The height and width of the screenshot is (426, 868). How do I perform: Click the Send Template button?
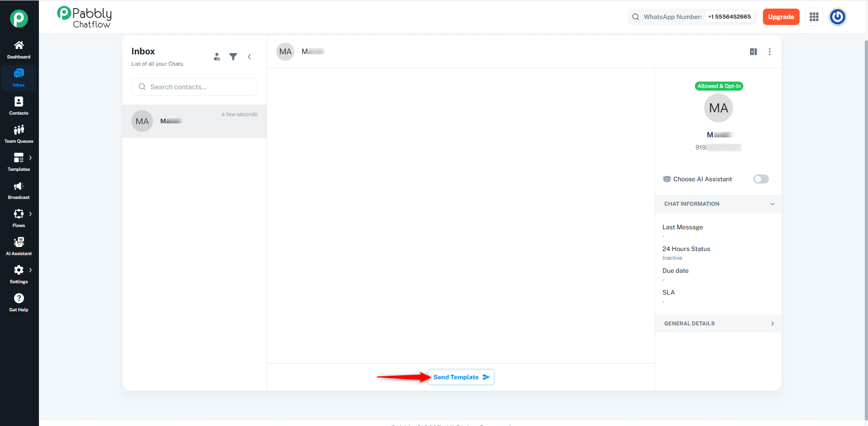(x=460, y=377)
